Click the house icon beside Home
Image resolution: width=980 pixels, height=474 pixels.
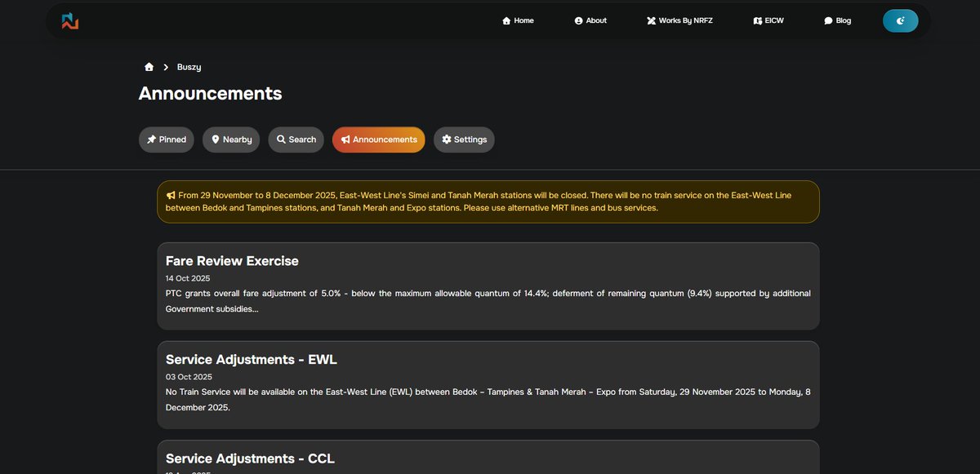pos(506,20)
